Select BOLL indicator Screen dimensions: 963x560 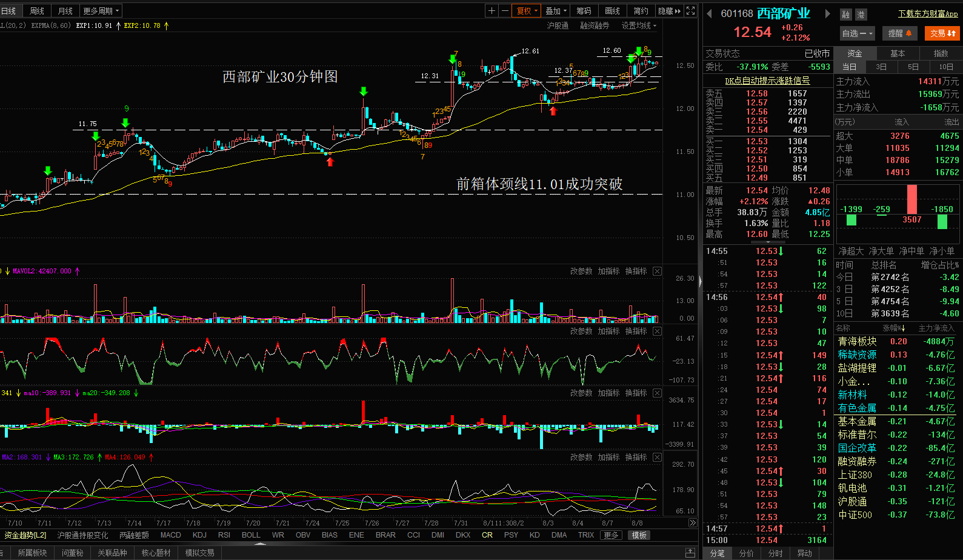point(251,535)
